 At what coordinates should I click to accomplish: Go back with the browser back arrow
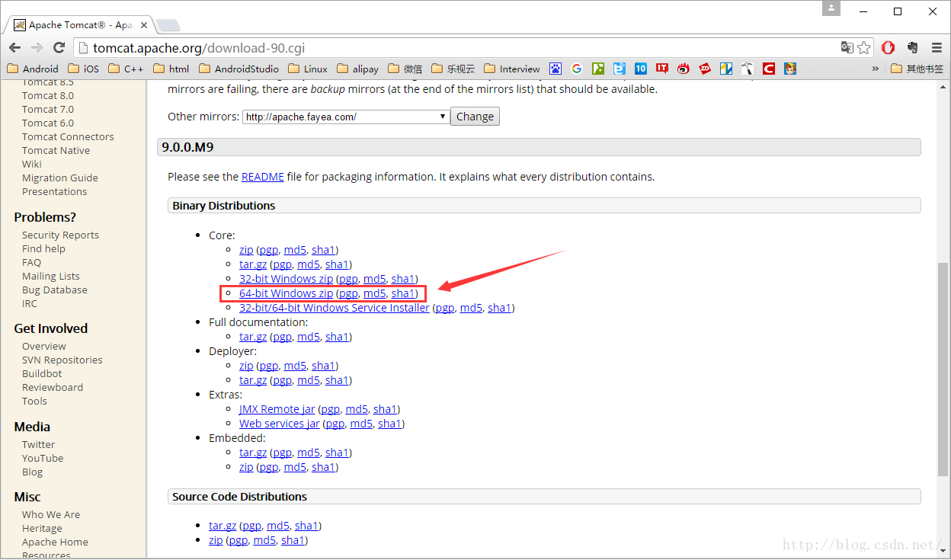14,47
